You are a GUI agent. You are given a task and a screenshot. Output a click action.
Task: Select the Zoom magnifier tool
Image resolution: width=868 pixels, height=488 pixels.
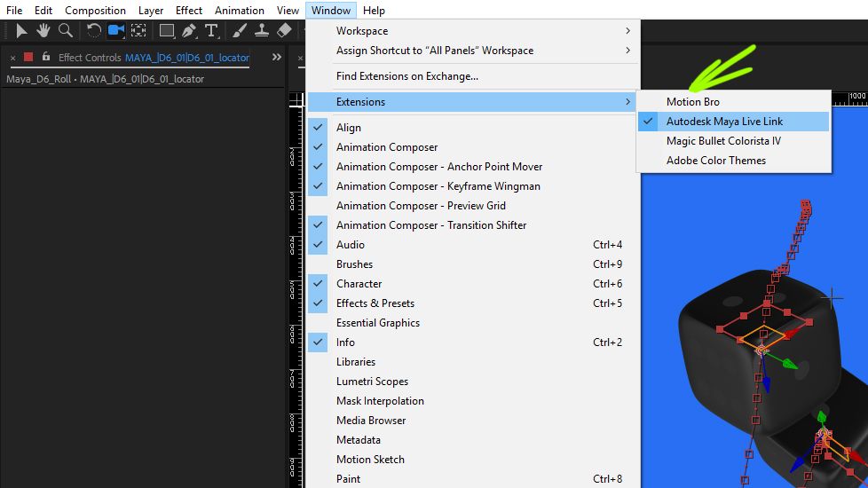(x=65, y=31)
